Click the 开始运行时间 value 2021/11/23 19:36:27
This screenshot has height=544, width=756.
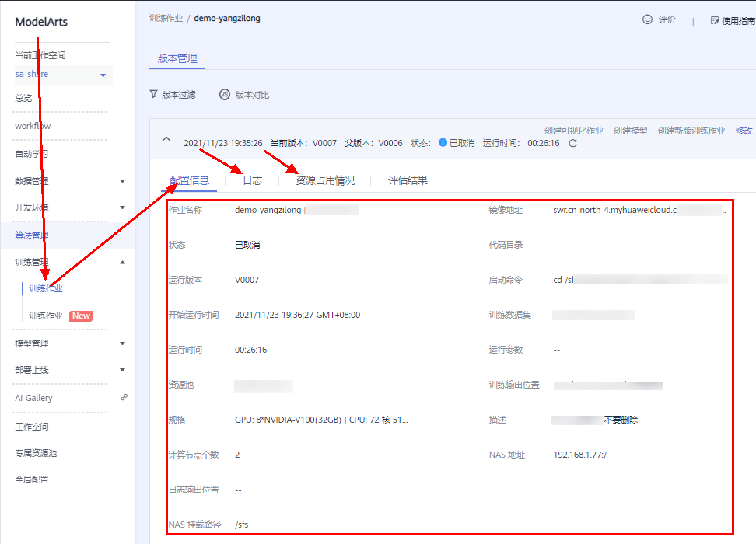297,315
